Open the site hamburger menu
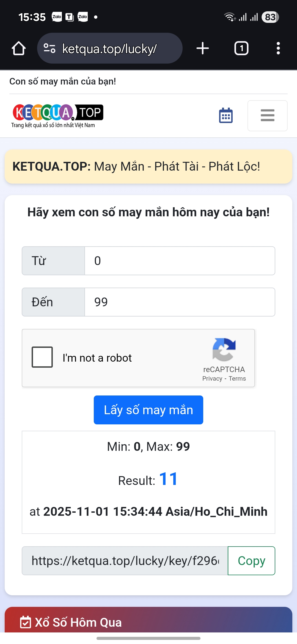This screenshot has height=644, width=297. (267, 116)
